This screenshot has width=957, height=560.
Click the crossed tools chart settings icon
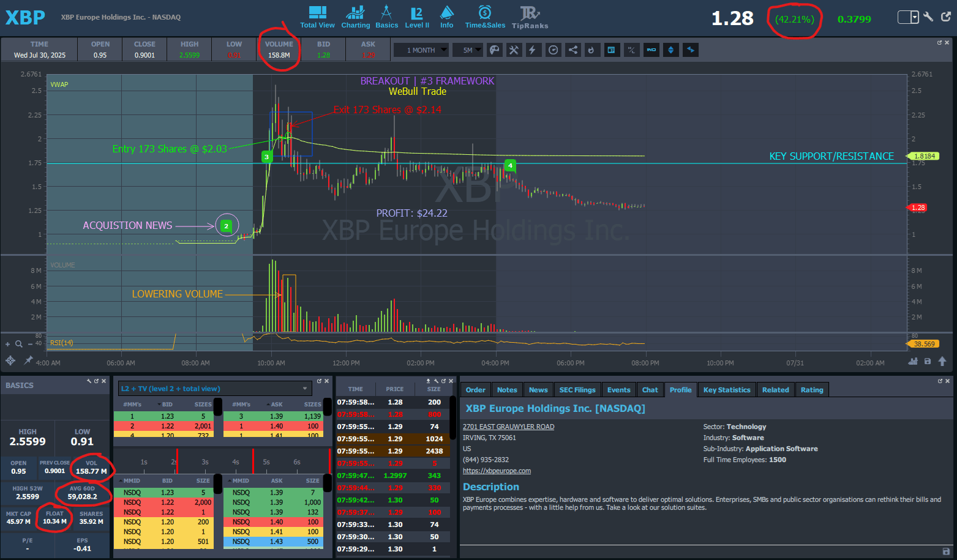point(514,50)
